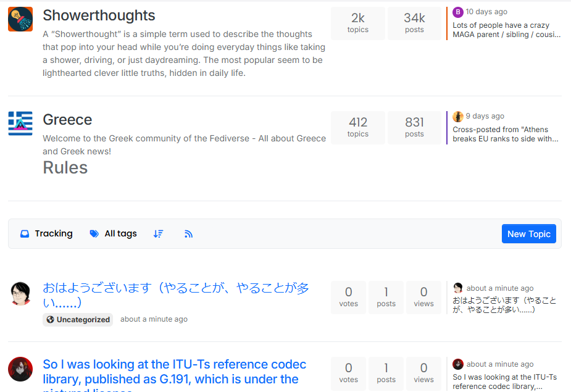Screen dimensions: 571x392
Task: Open the Tracking filter dropdown
Action: (46, 233)
